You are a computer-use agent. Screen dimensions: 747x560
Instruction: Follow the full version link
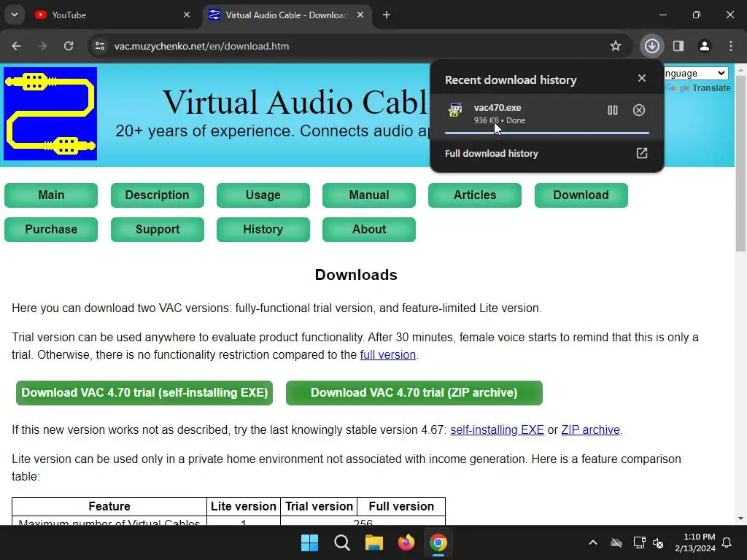388,355
